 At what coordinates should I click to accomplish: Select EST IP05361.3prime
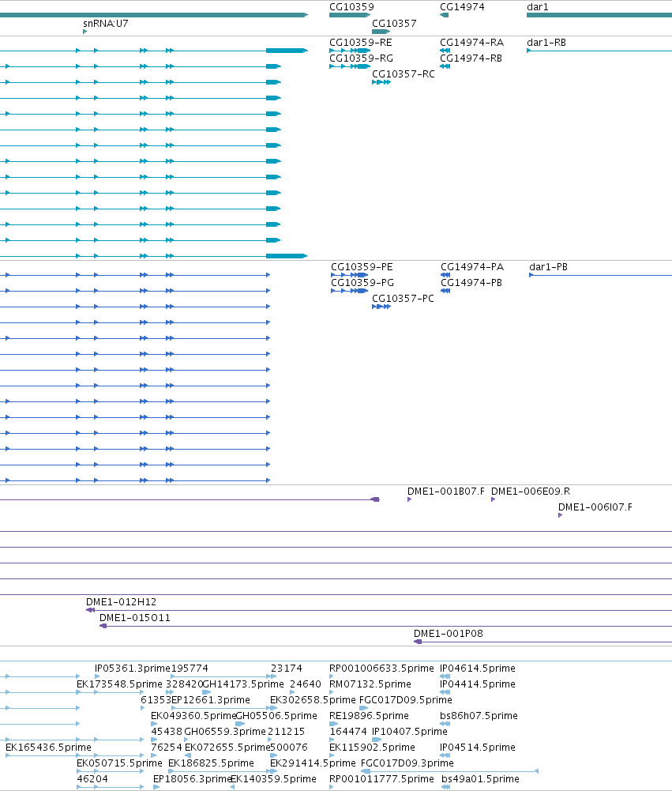[x=133, y=669]
